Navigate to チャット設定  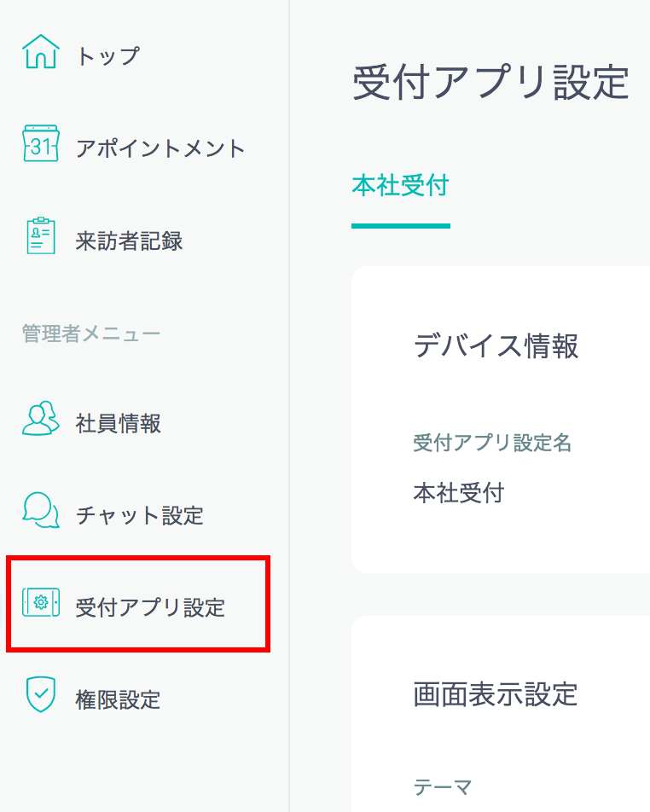[x=139, y=515]
